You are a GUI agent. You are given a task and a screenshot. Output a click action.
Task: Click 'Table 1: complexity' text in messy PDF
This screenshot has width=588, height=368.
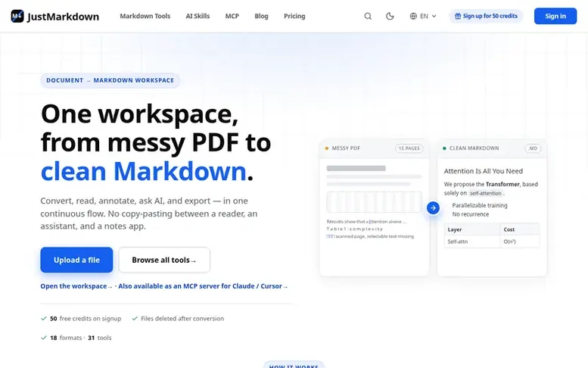click(355, 229)
